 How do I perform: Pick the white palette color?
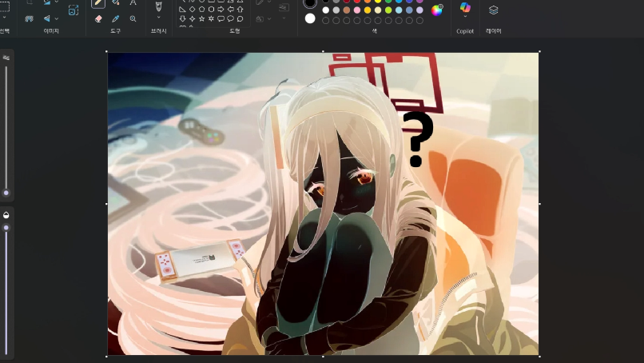[326, 10]
